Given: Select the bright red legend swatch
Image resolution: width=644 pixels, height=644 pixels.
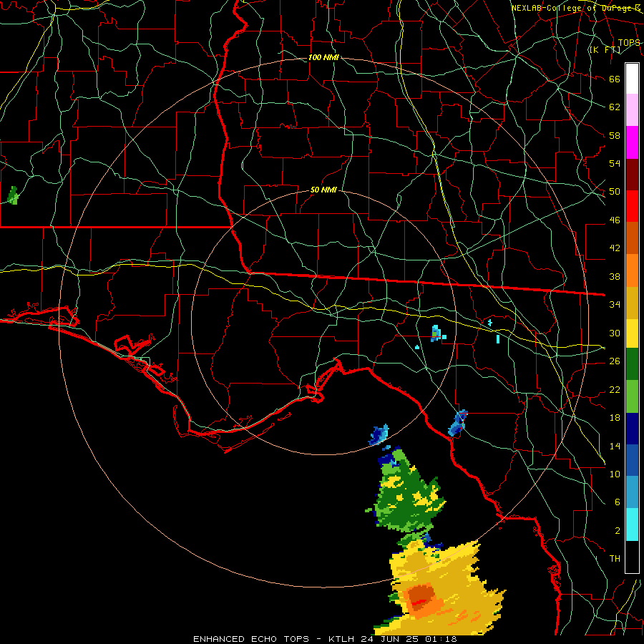Looking at the screenshot, I should [x=632, y=206].
